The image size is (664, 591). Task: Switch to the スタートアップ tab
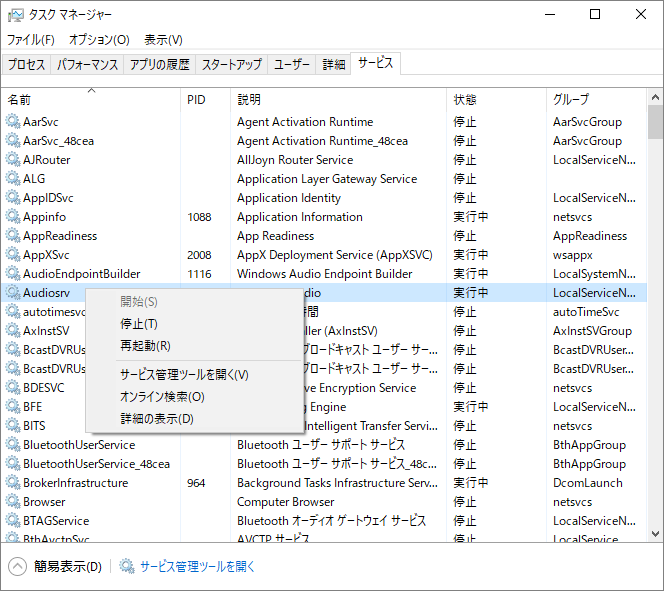pos(232,64)
